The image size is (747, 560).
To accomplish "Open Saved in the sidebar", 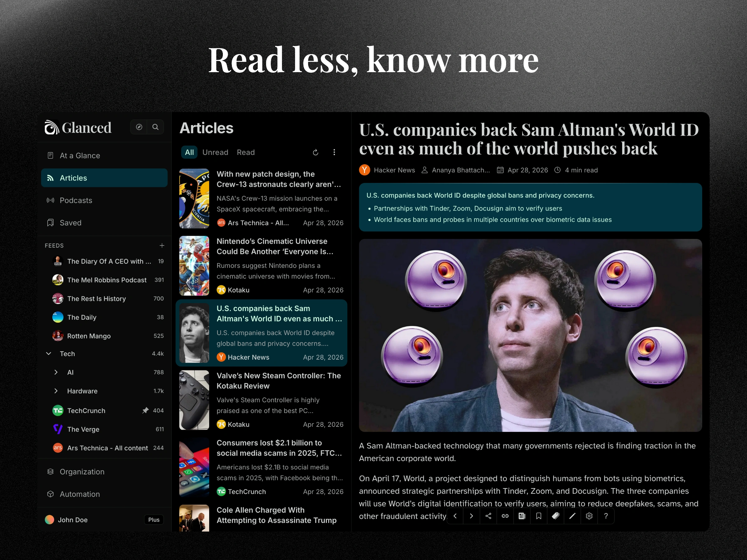I will 104,222.
